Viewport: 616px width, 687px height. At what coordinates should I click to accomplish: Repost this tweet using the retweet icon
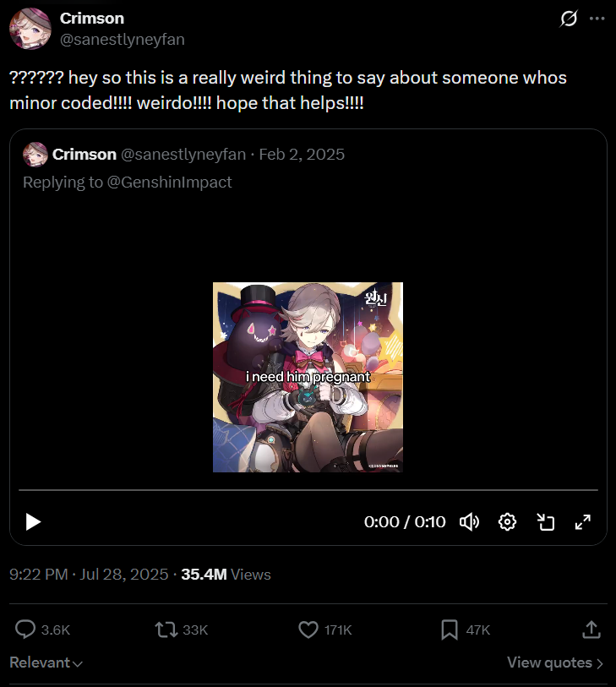pyautogui.click(x=166, y=630)
